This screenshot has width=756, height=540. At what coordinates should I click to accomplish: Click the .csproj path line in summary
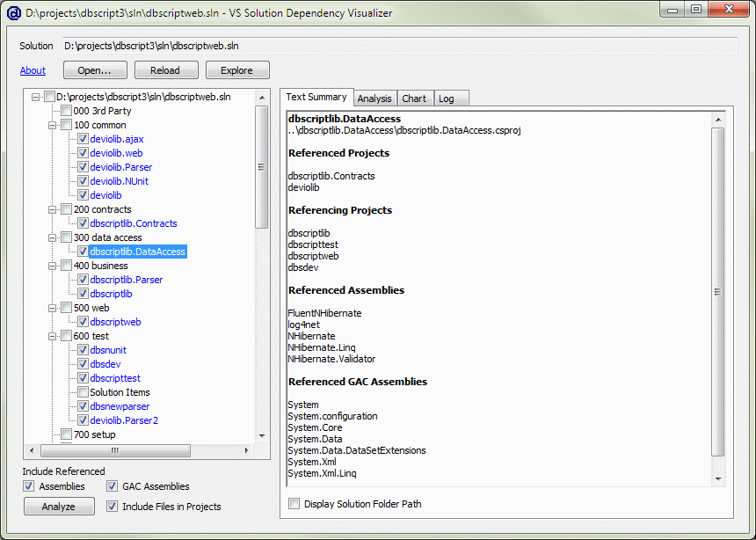coord(404,130)
